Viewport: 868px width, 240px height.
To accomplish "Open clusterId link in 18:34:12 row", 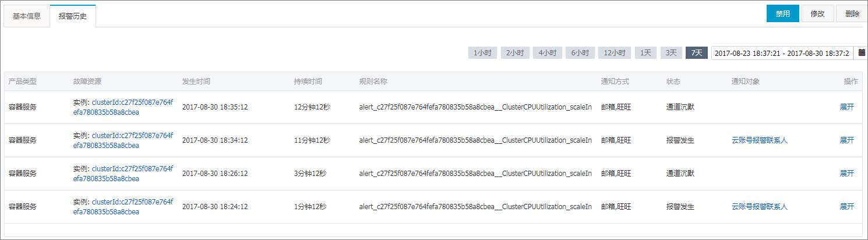I will 124,140.
